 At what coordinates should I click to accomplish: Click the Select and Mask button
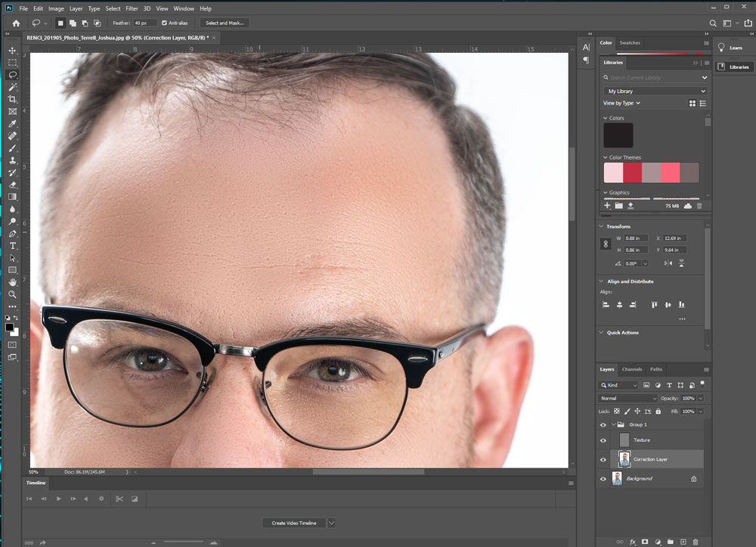225,23
